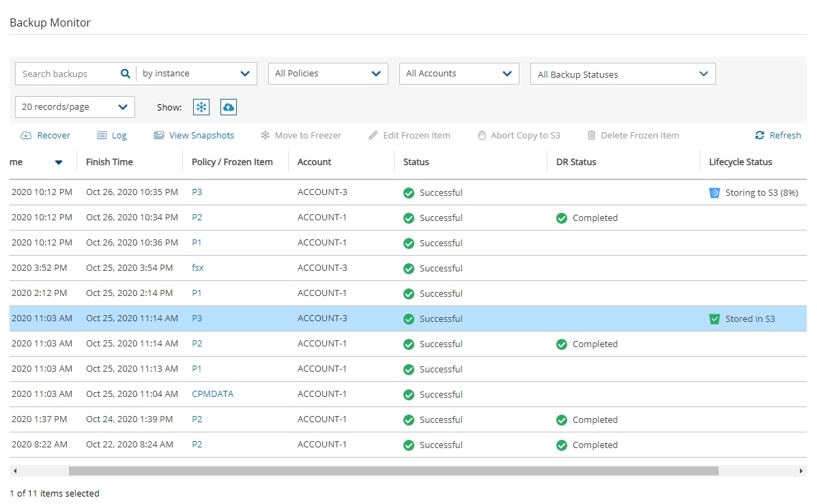Click the green Completed check in the first P2 row
The height and width of the screenshot is (504, 817).
tap(562, 218)
